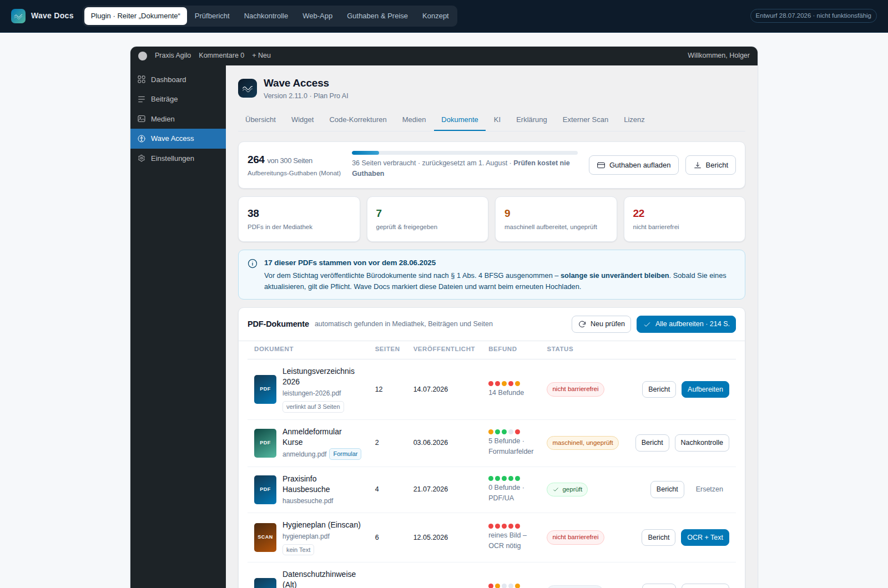The width and height of the screenshot is (888, 588).
Task: Click the 'maschinell, ungeprüft' status badge
Action: 583,443
